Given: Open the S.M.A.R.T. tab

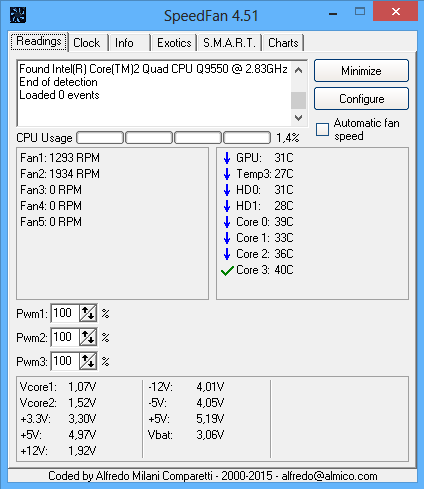Looking at the screenshot, I should tap(229, 43).
